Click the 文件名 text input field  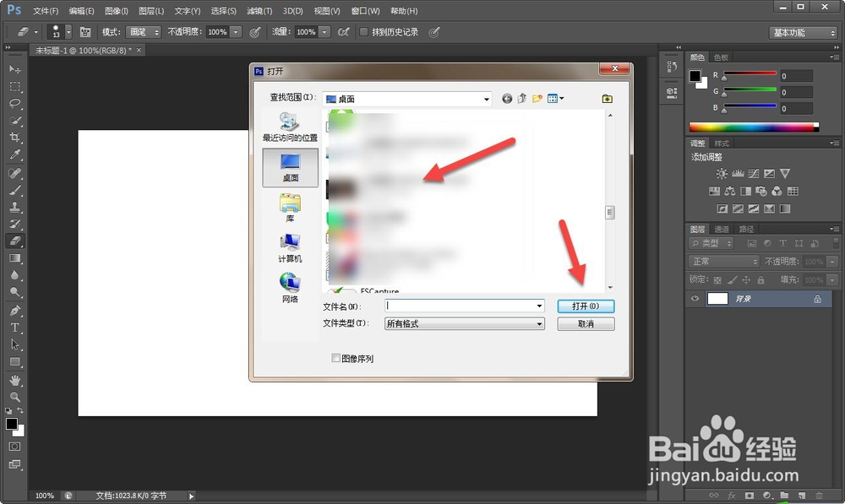[x=461, y=306]
